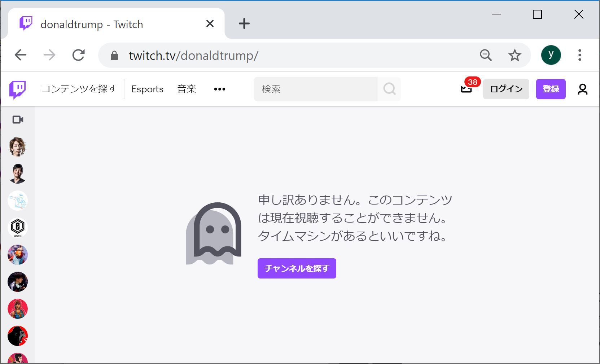The width and height of the screenshot is (600, 364).
Task: Open the Fortnite fish character channel avatar
Action: pyautogui.click(x=18, y=255)
